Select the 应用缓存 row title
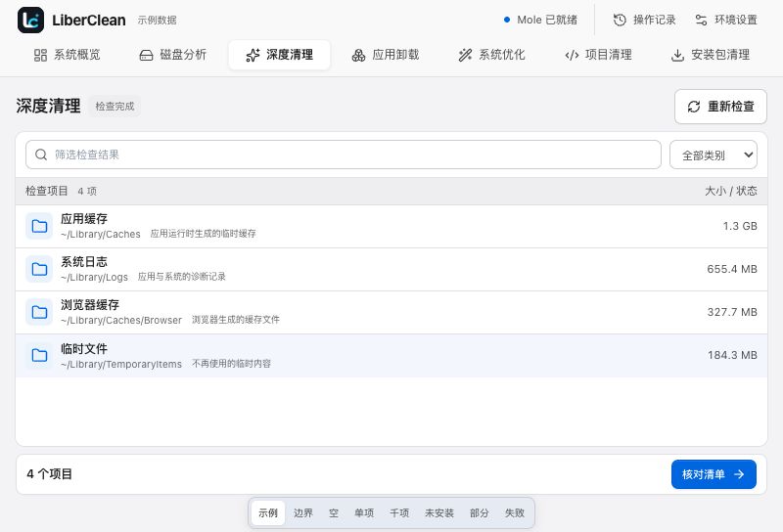This screenshot has width=783, height=532. [84, 219]
